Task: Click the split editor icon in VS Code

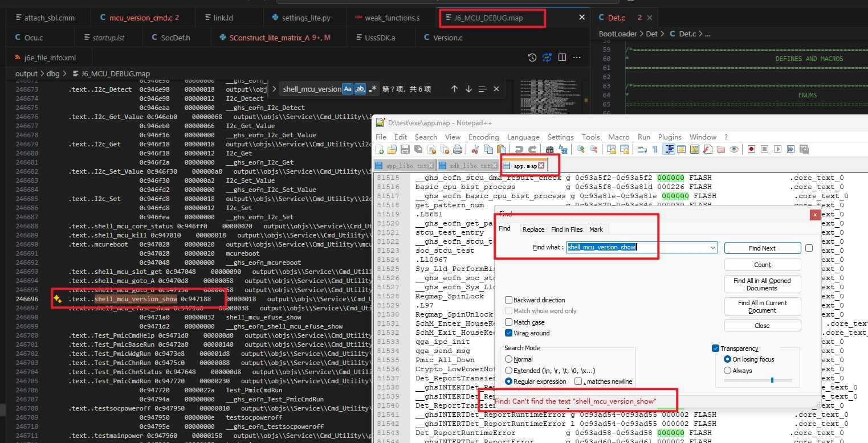Action: [562, 58]
